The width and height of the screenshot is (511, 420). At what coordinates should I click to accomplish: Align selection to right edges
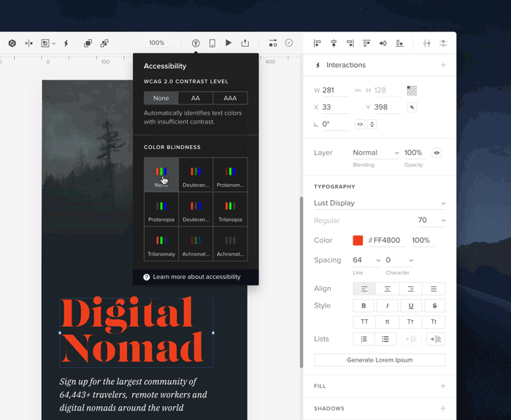pyautogui.click(x=350, y=43)
